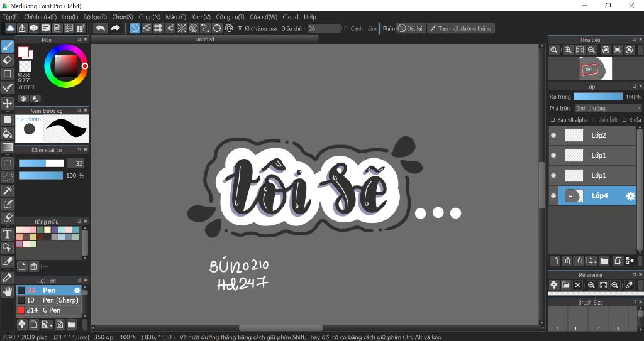Enable the Khóa layer lock checkbox
Image resolution: width=644 pixels, height=341 pixels.
[625, 120]
